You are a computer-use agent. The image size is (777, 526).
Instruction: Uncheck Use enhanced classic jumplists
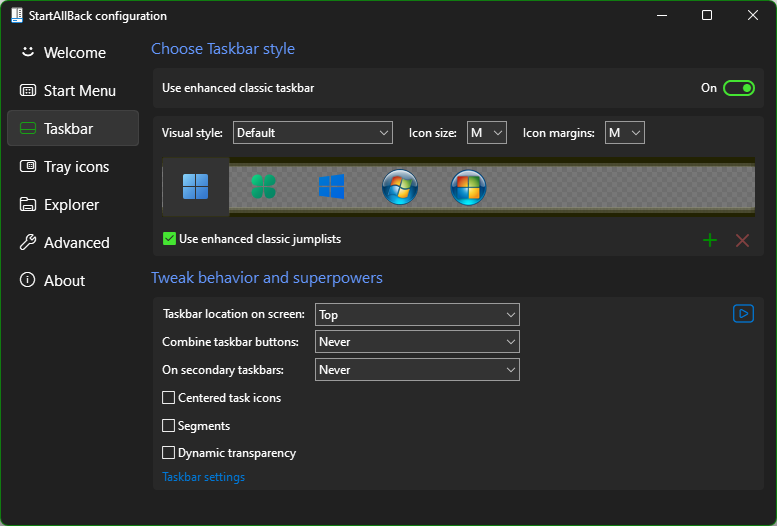pyautogui.click(x=169, y=239)
